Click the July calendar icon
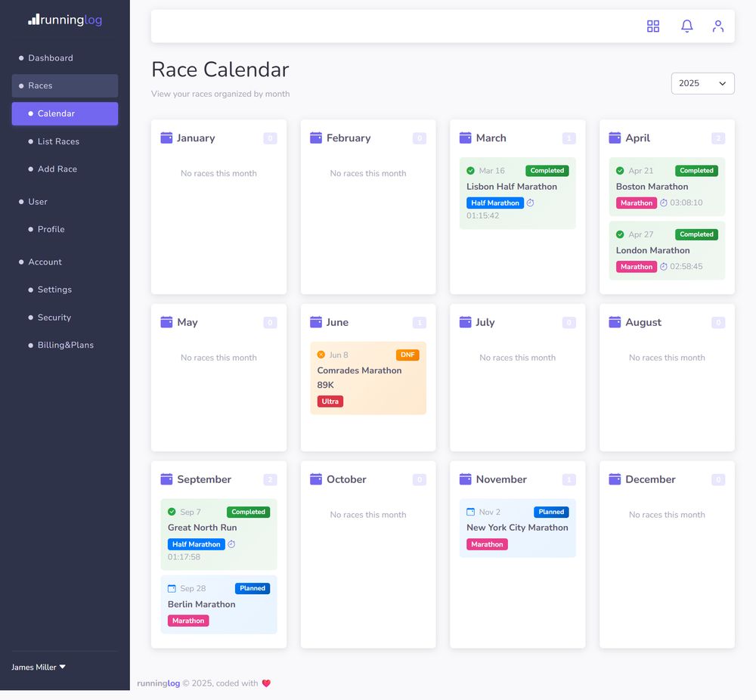 coord(465,322)
